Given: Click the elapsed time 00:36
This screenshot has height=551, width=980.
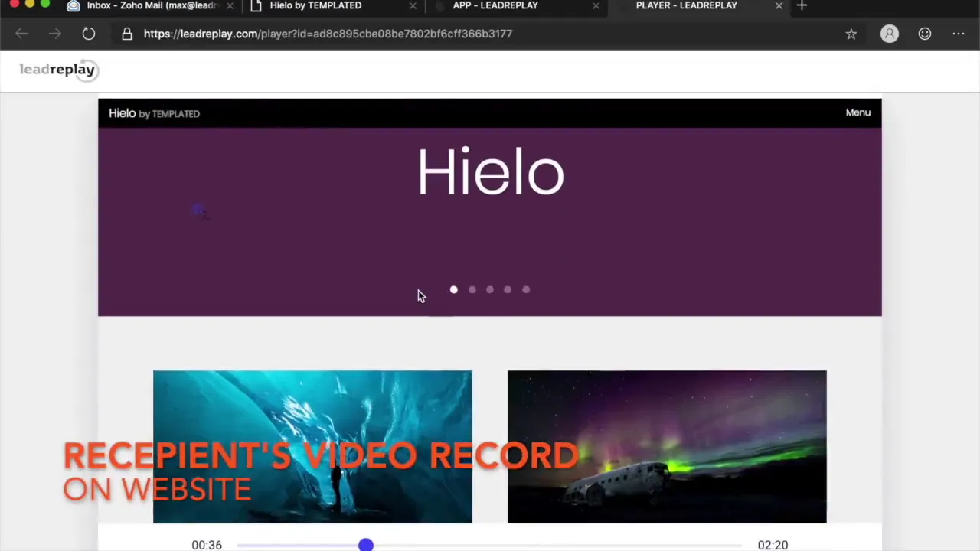Looking at the screenshot, I should pyautogui.click(x=207, y=545).
